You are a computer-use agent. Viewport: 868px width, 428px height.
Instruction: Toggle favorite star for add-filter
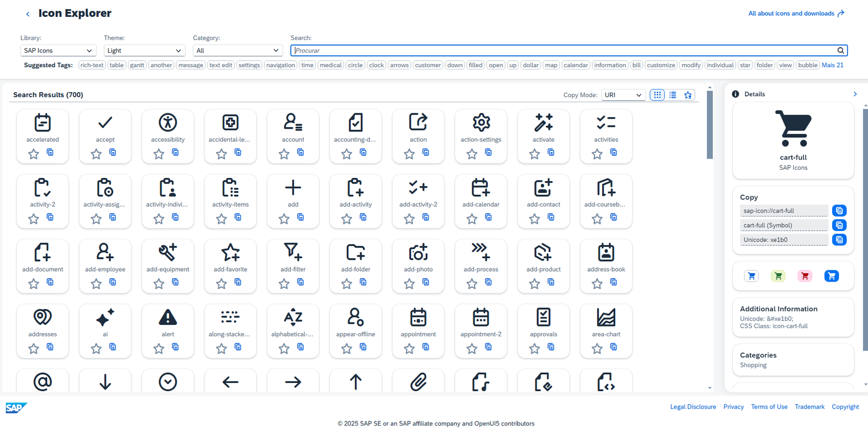coord(284,284)
